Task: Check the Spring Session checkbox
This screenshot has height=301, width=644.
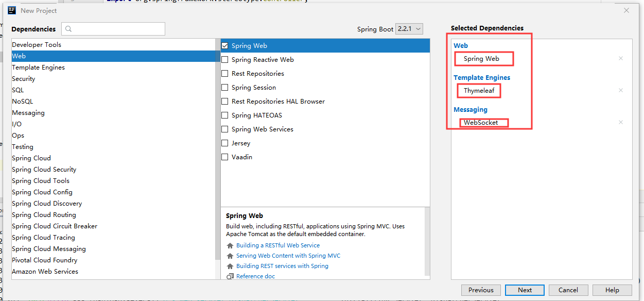Action: [225, 88]
